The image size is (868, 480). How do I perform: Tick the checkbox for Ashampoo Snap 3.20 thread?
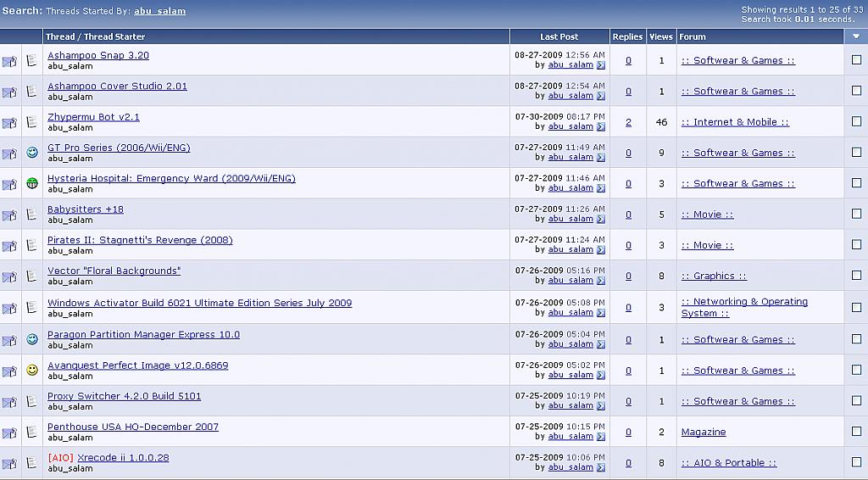pos(856,60)
